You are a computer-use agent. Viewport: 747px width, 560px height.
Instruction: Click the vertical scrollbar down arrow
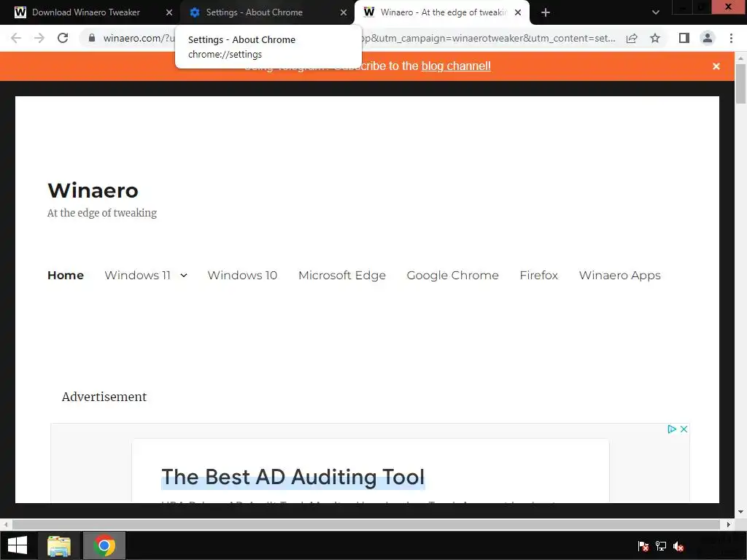coord(740,512)
